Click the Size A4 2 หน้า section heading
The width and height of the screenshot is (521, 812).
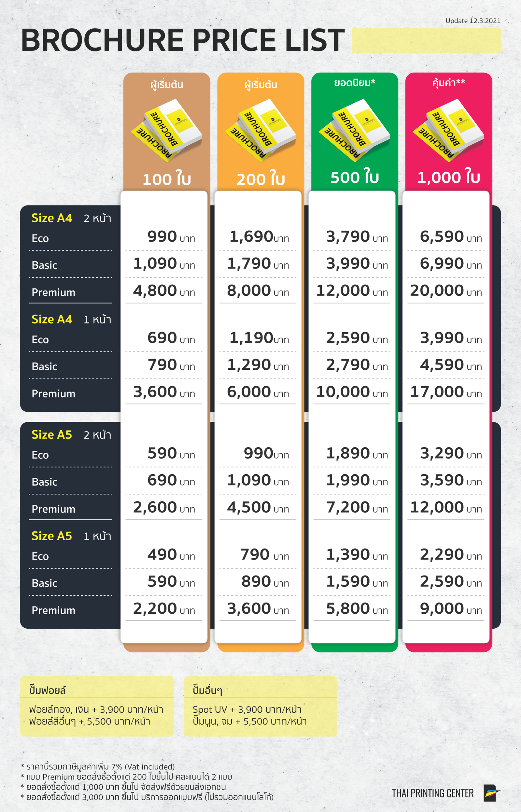pyautogui.click(x=71, y=218)
